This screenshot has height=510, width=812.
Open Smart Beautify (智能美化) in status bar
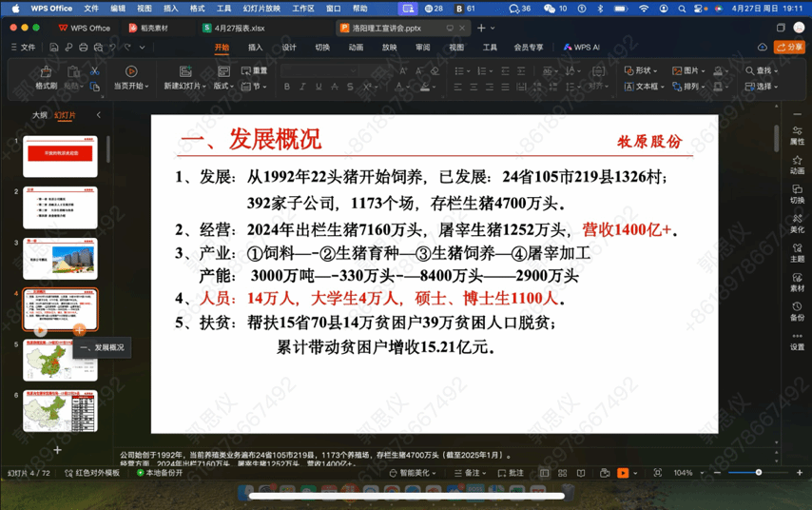click(413, 473)
